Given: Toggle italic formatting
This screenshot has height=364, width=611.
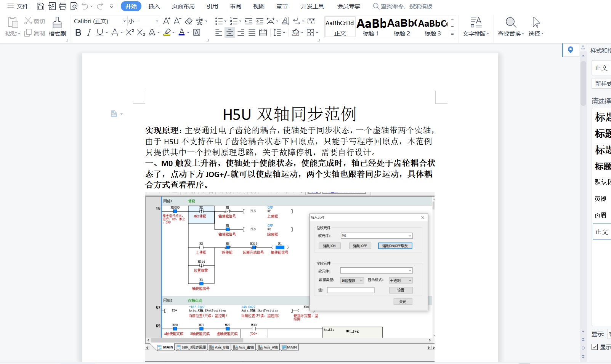Looking at the screenshot, I should point(89,33).
